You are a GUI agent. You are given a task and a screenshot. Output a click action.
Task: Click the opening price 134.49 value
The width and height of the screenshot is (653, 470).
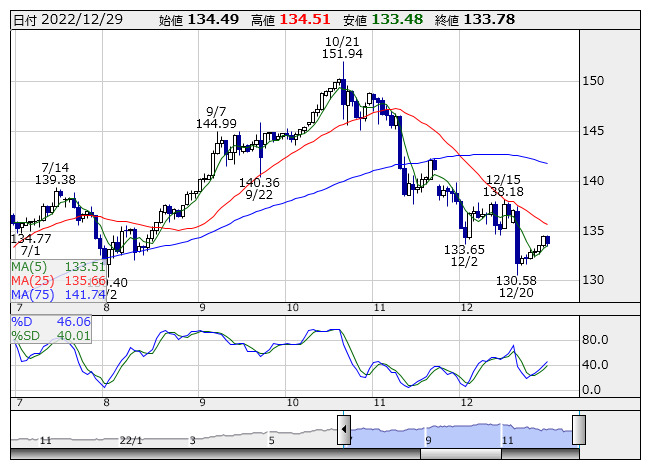pyautogui.click(x=213, y=20)
